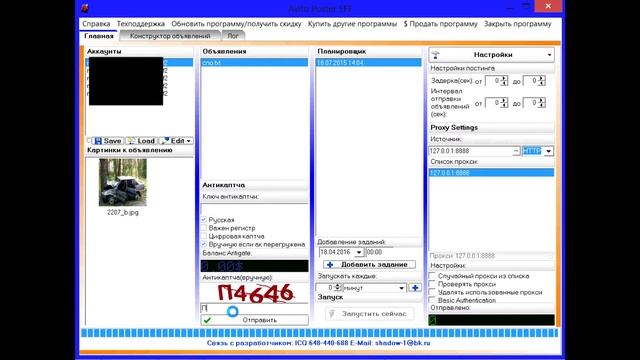Click Добавить задание button

(x=369, y=264)
